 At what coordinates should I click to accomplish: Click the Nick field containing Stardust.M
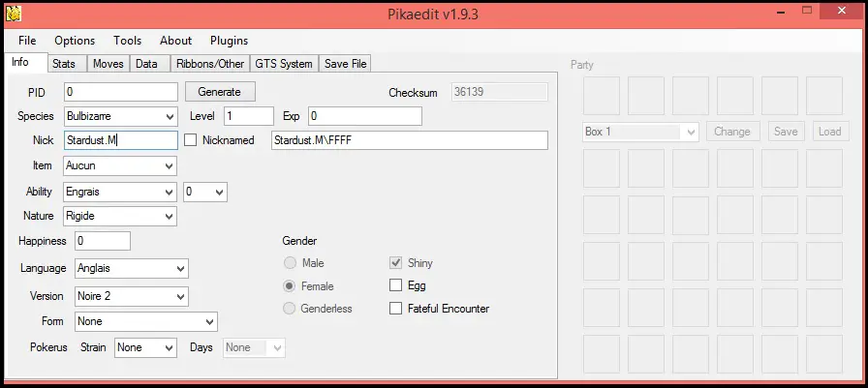(x=121, y=140)
